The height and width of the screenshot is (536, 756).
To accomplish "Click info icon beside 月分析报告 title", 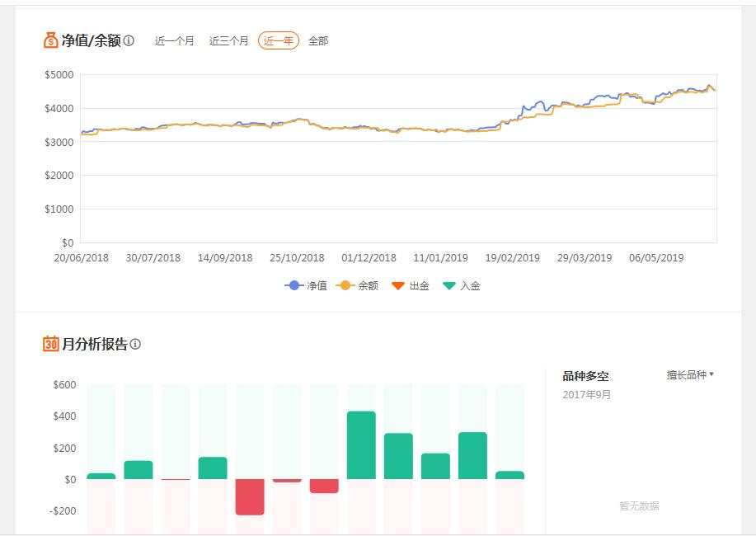I will [x=135, y=344].
